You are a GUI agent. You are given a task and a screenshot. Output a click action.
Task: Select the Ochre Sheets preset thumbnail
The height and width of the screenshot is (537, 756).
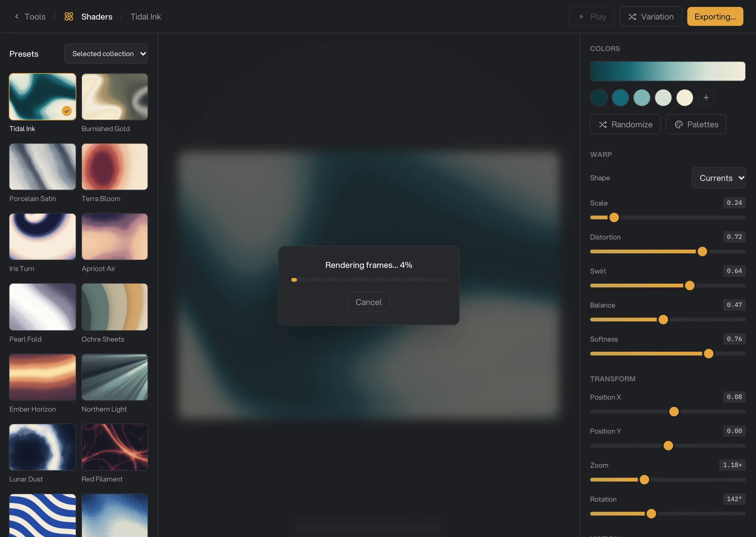pyautogui.click(x=114, y=307)
